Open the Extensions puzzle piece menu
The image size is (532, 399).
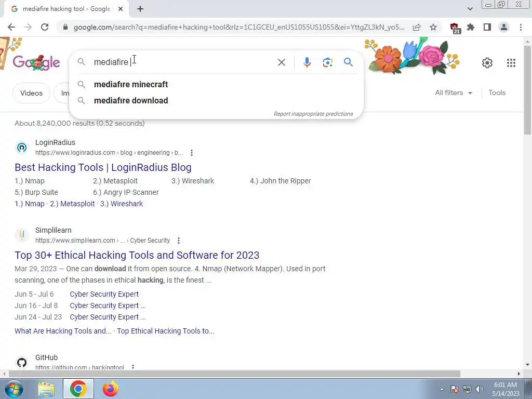(x=471, y=27)
